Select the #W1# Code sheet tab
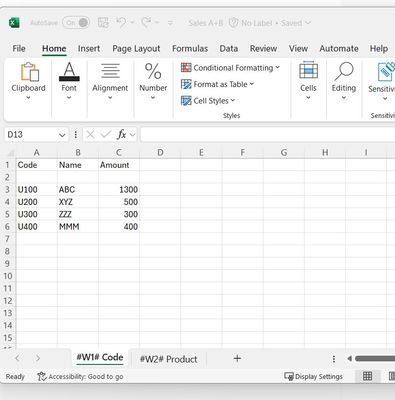 [100, 358]
